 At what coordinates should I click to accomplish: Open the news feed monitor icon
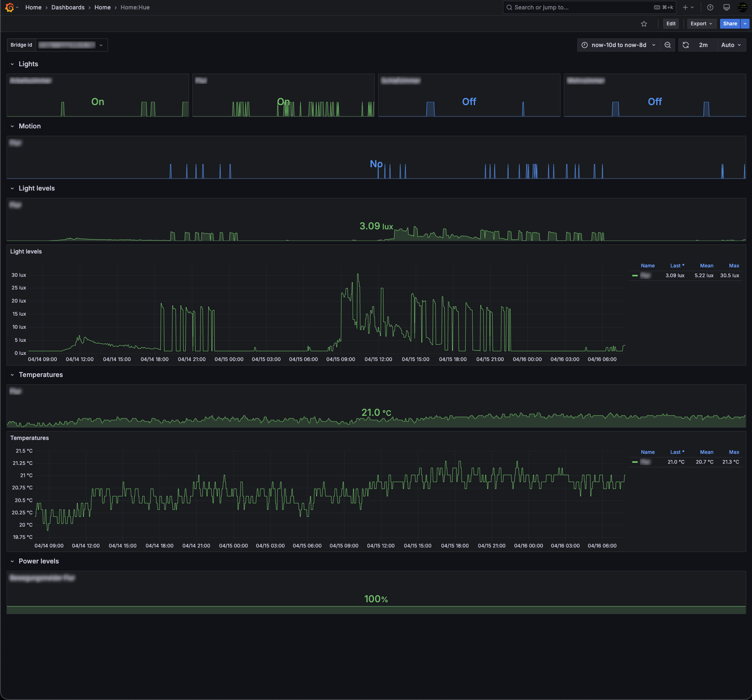click(x=727, y=7)
